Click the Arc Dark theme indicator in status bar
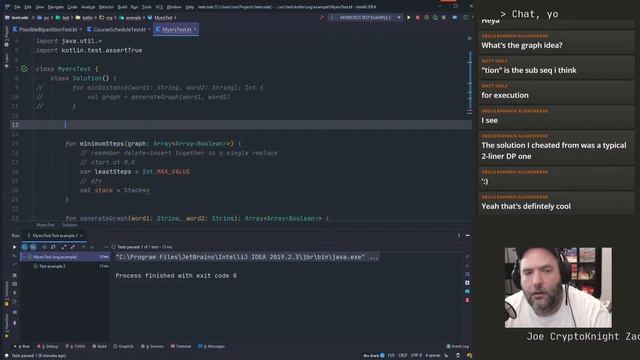The width and height of the screenshot is (640, 360). [x=373, y=356]
